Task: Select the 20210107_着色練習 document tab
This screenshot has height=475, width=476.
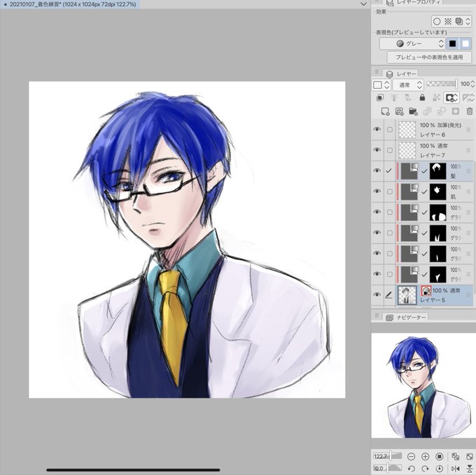Action: pyautogui.click(x=70, y=4)
